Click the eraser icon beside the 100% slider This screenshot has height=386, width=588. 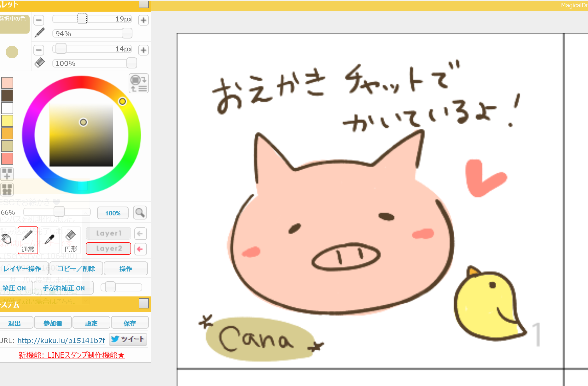[40, 62]
